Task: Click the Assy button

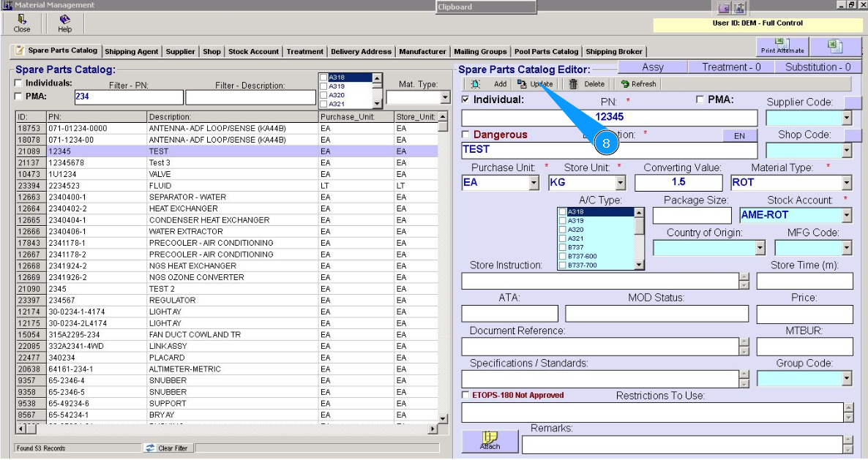Action: pyautogui.click(x=653, y=67)
